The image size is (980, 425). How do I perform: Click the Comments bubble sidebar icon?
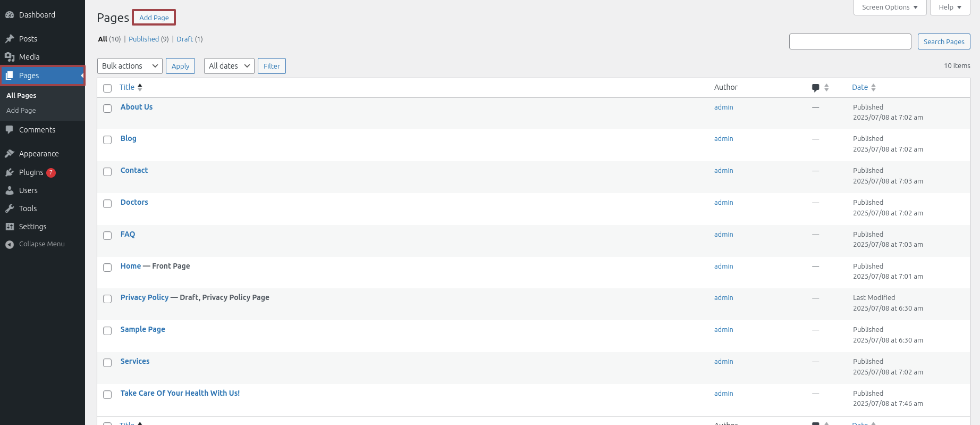(x=10, y=130)
